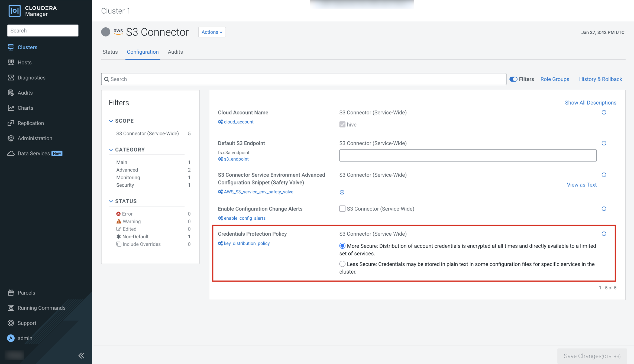
Task: Select the Less Secure radio option
Action: coord(342,264)
